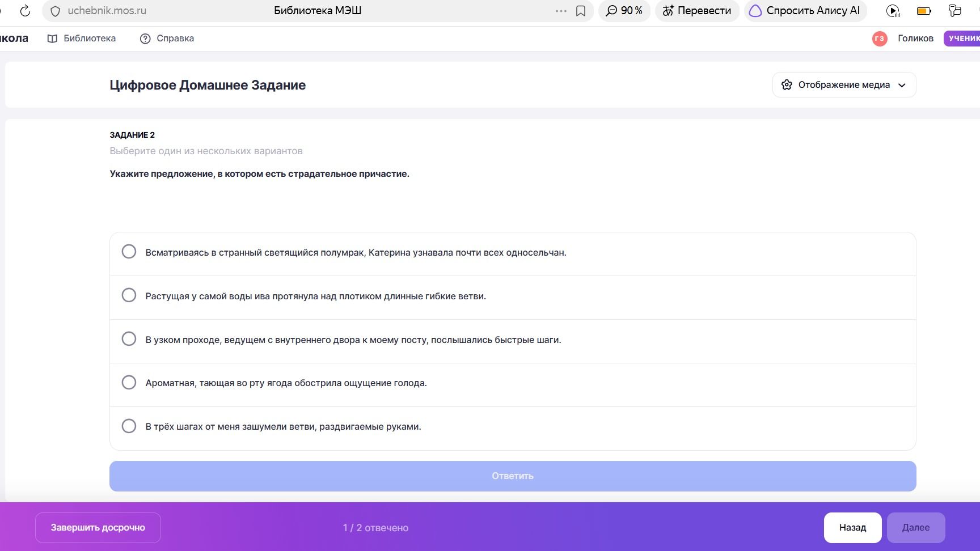Click the hint Выберите один из нескольких вариантов
The image size is (980, 551).
coord(206,151)
